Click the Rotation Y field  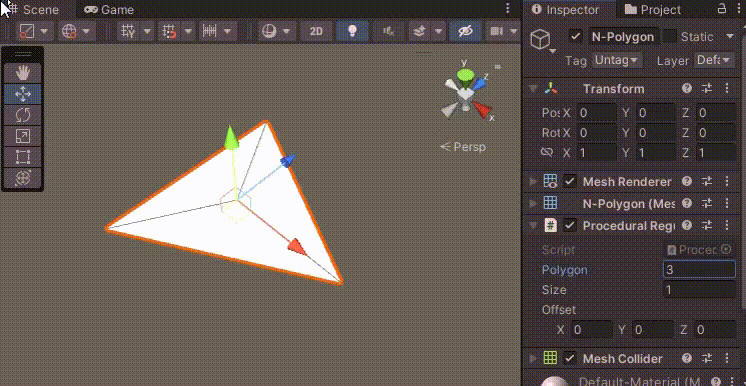pyautogui.click(x=656, y=133)
